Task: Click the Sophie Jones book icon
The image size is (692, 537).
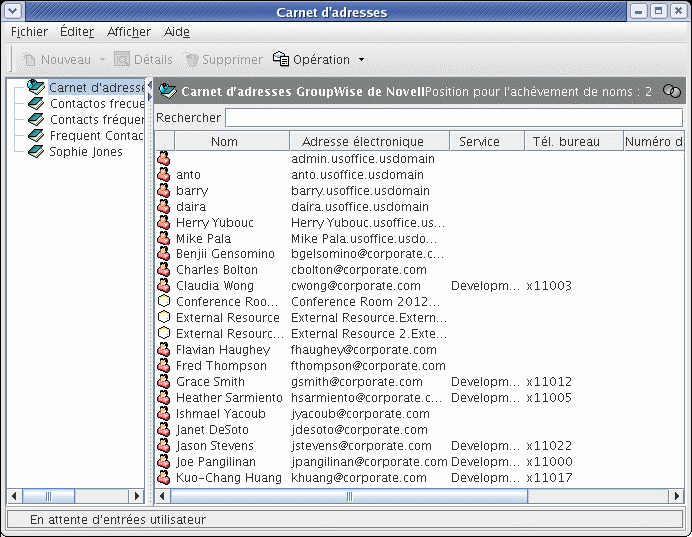Action: (x=36, y=151)
